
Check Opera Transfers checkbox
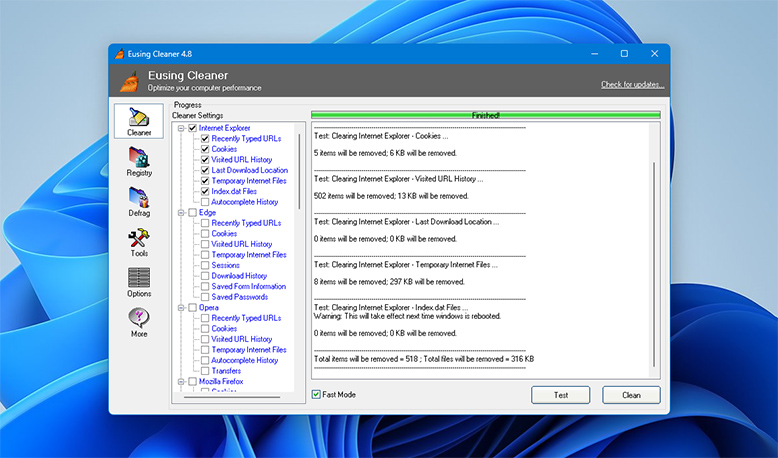(205, 371)
